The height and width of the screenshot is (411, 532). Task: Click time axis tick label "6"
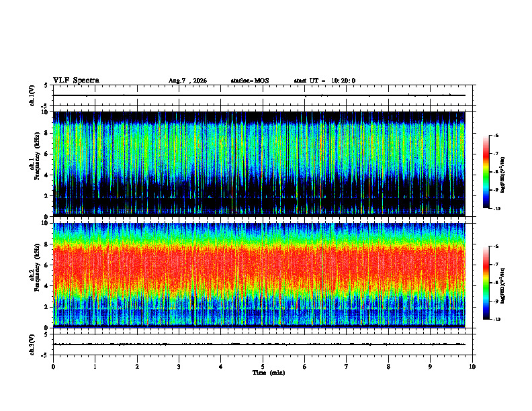(305, 367)
